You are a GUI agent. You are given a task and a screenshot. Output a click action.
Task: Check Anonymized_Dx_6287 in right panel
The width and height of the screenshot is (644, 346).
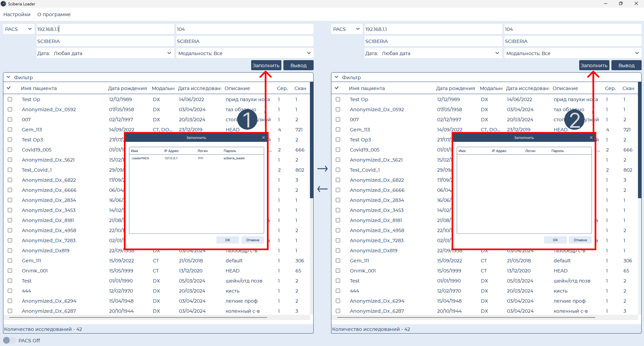[338, 311]
